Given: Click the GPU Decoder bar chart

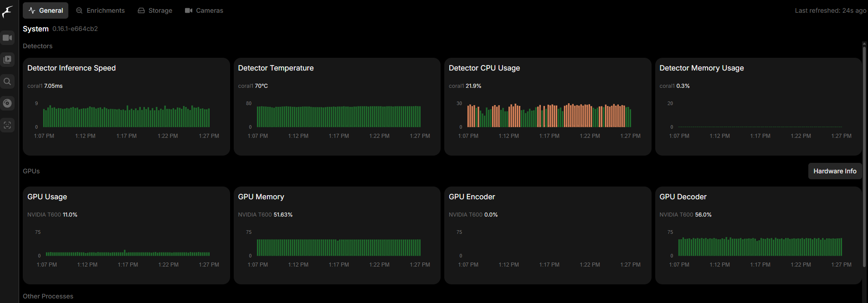Looking at the screenshot, I should pos(760,247).
